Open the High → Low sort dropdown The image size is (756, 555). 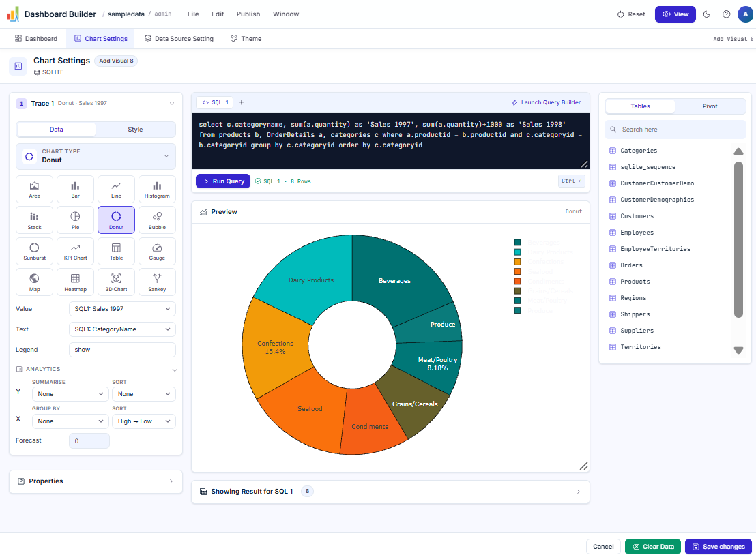144,421
